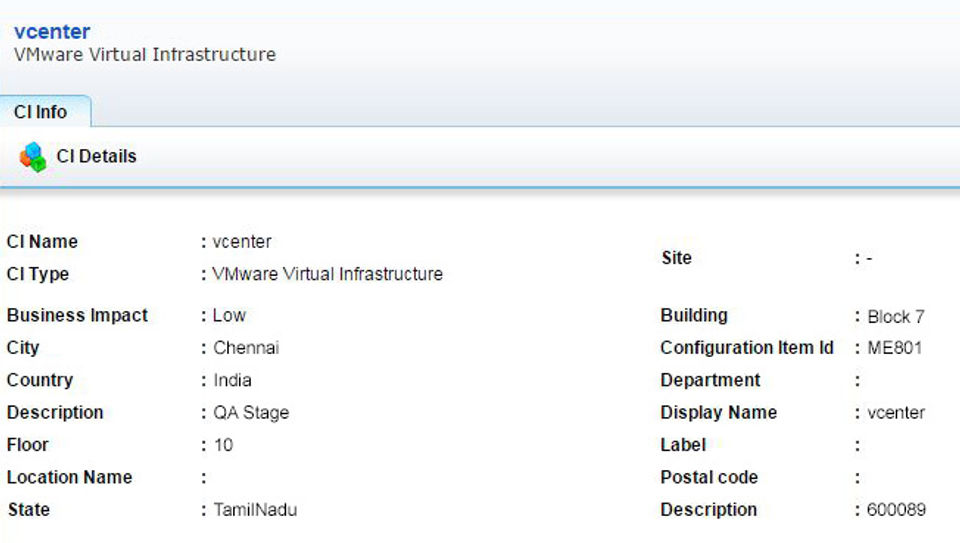960x543 pixels.
Task: Click the Building value Block 7
Action: coord(896,317)
